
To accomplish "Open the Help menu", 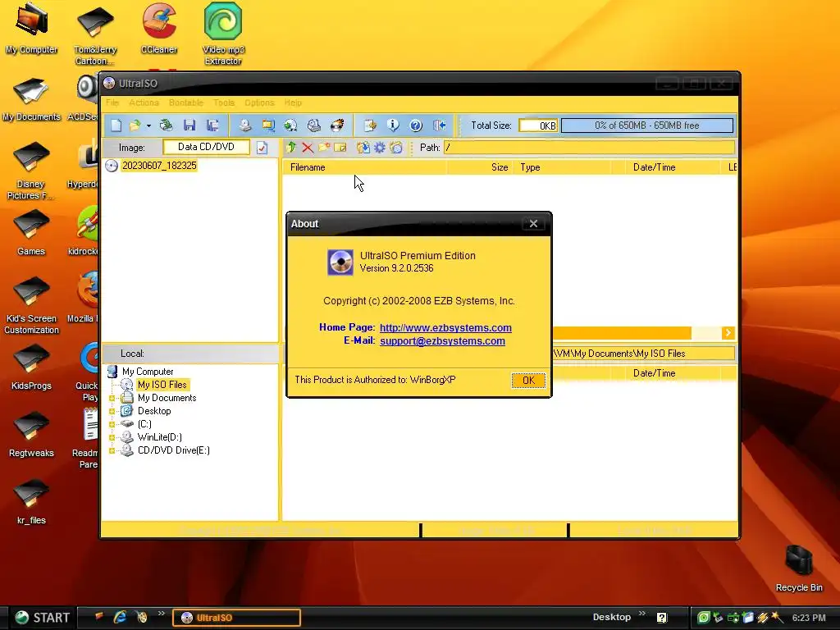I will tap(293, 103).
